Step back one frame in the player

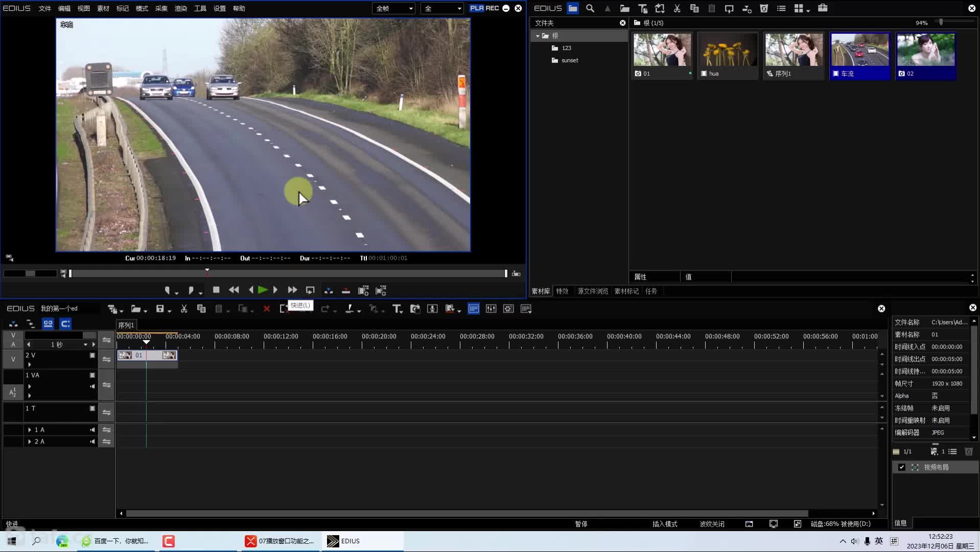pyautogui.click(x=251, y=290)
